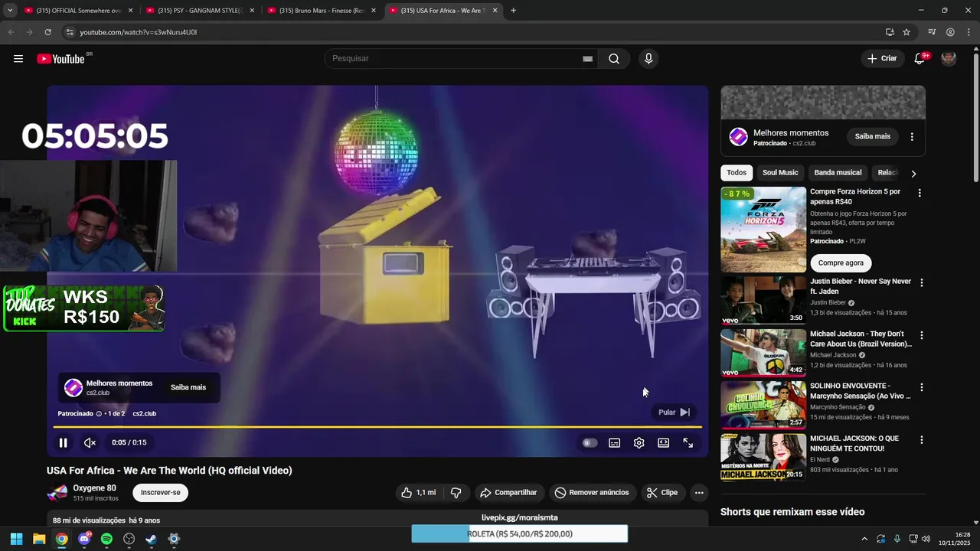Click the address bar URL
This screenshot has width=980, height=551.
[x=138, y=32]
